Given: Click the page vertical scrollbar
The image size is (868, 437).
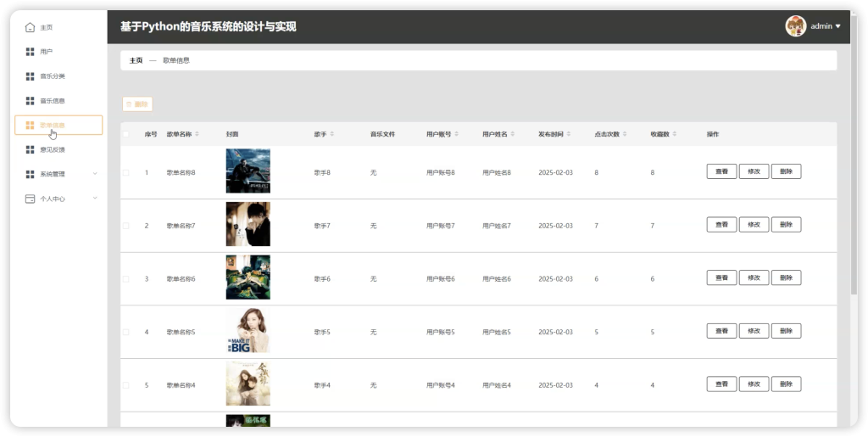Looking at the screenshot, I should (x=854, y=155).
